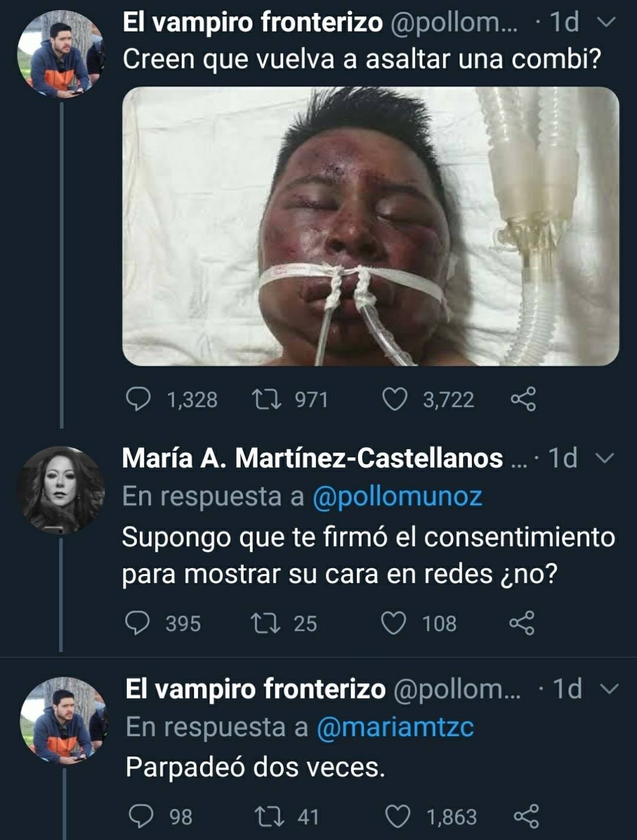Viewport: 637px width, 840px height.
Task: Reply to María's tweet with 395 comments
Action: point(137,623)
